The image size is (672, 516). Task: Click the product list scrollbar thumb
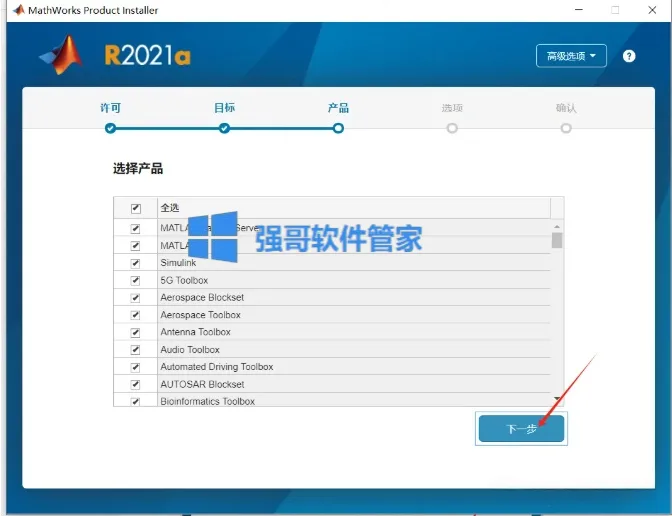pyautogui.click(x=557, y=240)
